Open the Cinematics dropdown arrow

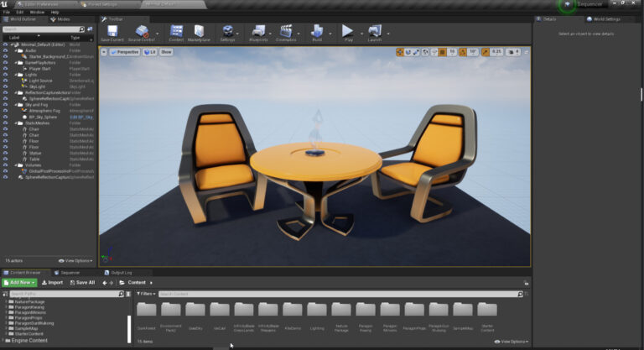point(299,34)
